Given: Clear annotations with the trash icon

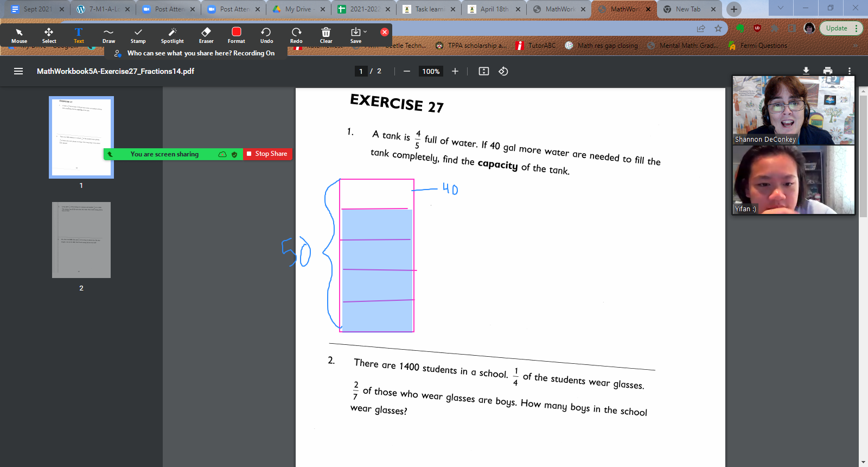Looking at the screenshot, I should [326, 35].
